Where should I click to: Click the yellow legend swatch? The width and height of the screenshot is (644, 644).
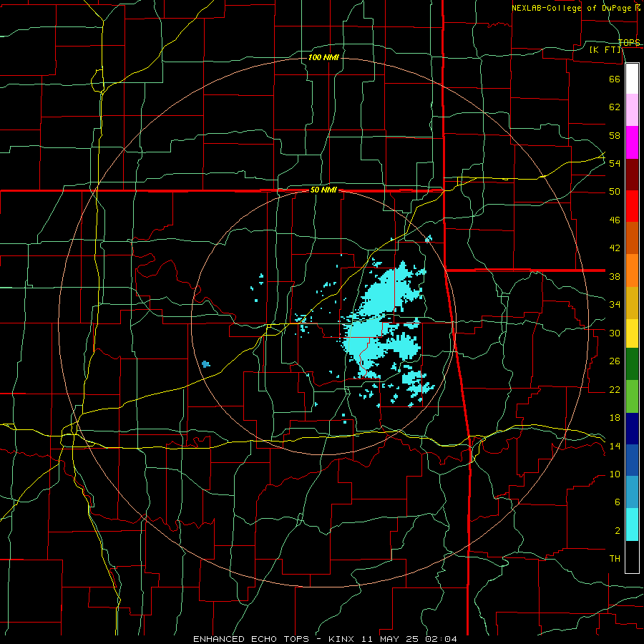pos(632,333)
